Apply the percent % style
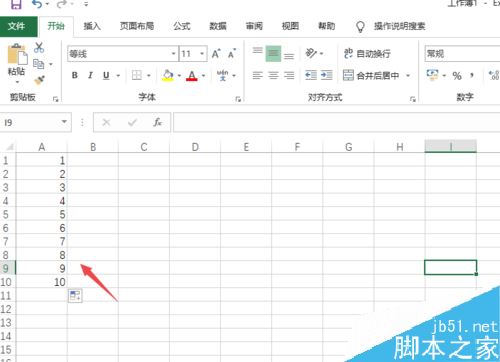Screen dimensions: 500x362 pos(457,76)
